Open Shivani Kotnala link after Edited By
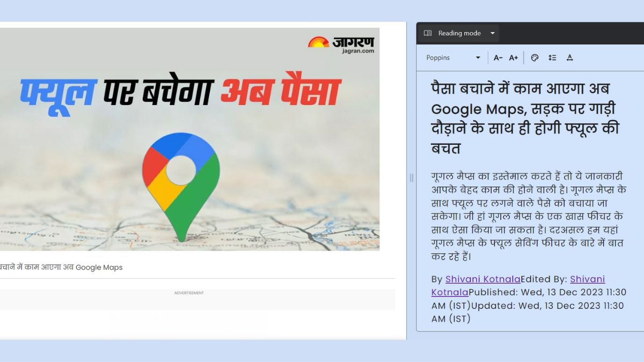Screen dimensions: 644x362 coord(587,279)
